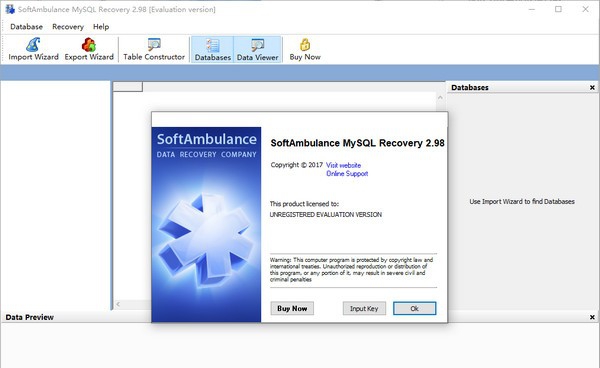Open the Help menu

(x=101, y=27)
